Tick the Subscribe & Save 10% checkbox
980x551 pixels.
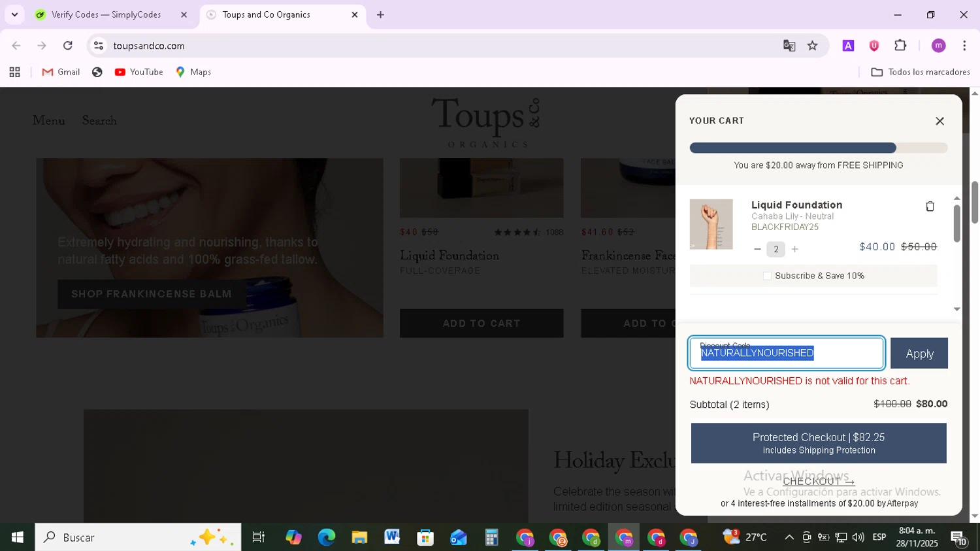click(767, 276)
